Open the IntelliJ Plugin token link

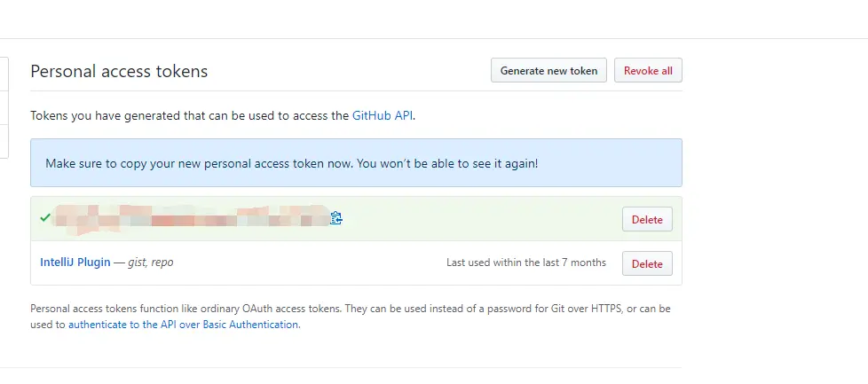point(75,263)
